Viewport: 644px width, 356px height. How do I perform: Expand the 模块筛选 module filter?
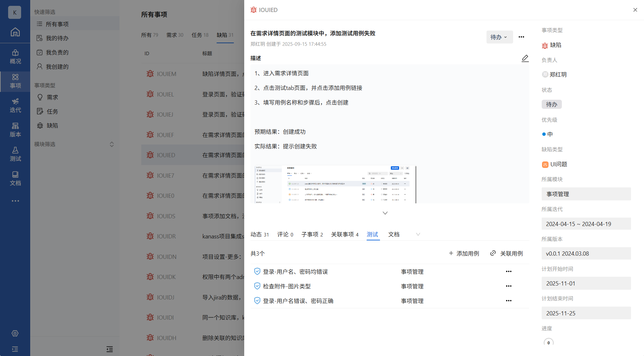[111, 144]
